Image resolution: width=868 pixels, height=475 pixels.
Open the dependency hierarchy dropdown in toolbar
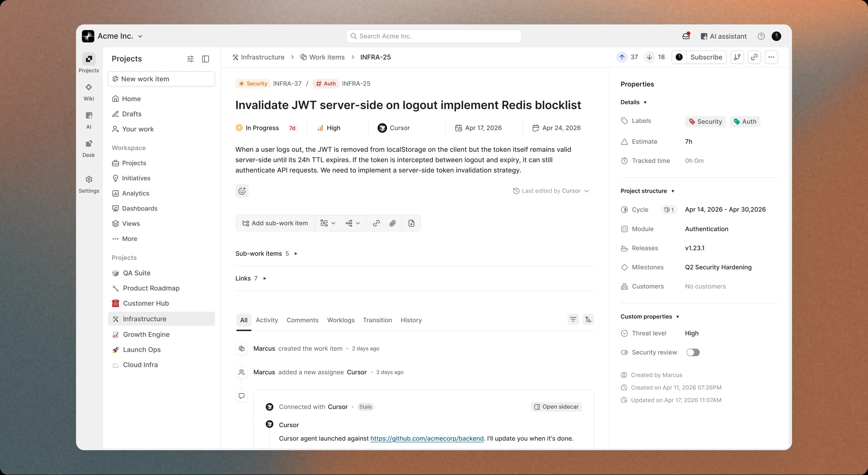tap(353, 223)
